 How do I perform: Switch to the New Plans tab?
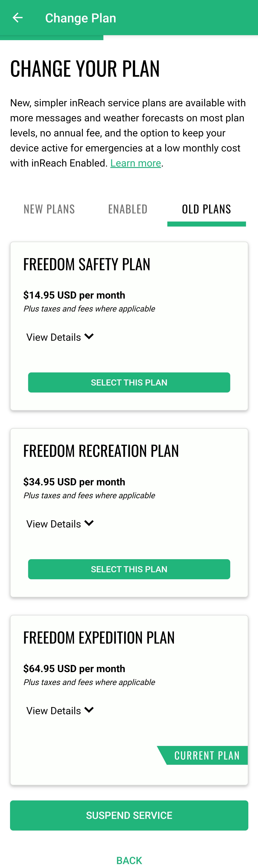coord(49,209)
